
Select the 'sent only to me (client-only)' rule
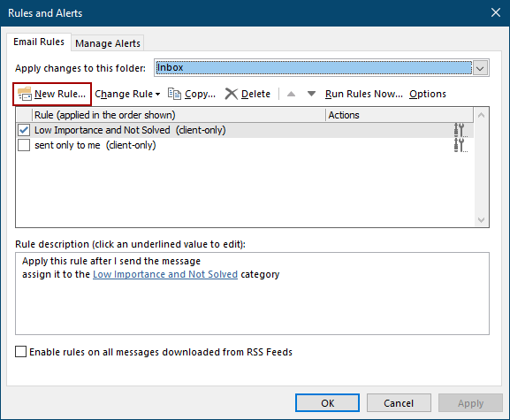click(x=95, y=145)
